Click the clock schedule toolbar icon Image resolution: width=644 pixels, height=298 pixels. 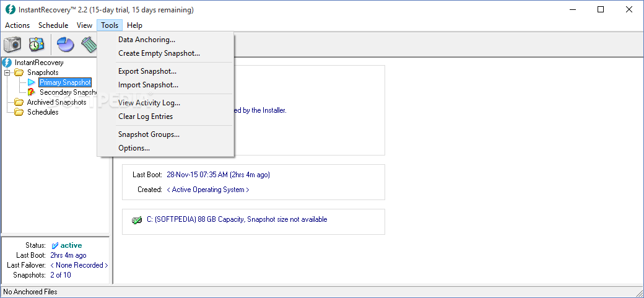(x=36, y=44)
